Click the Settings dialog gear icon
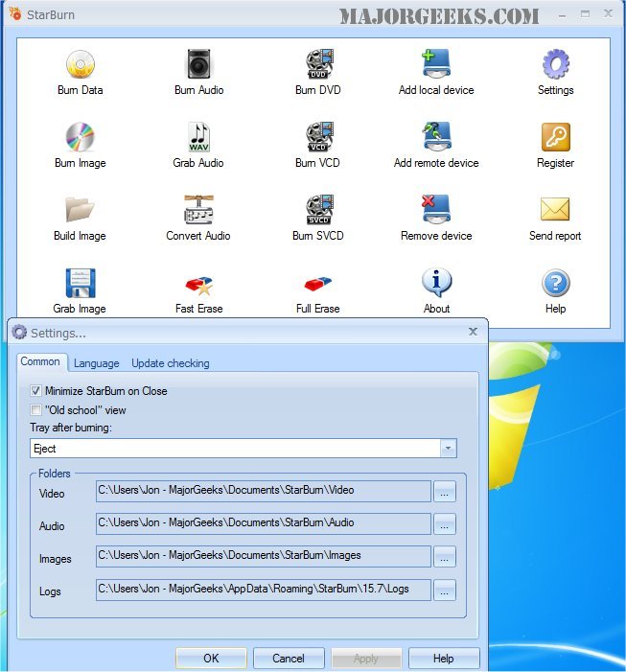 pos(19,332)
